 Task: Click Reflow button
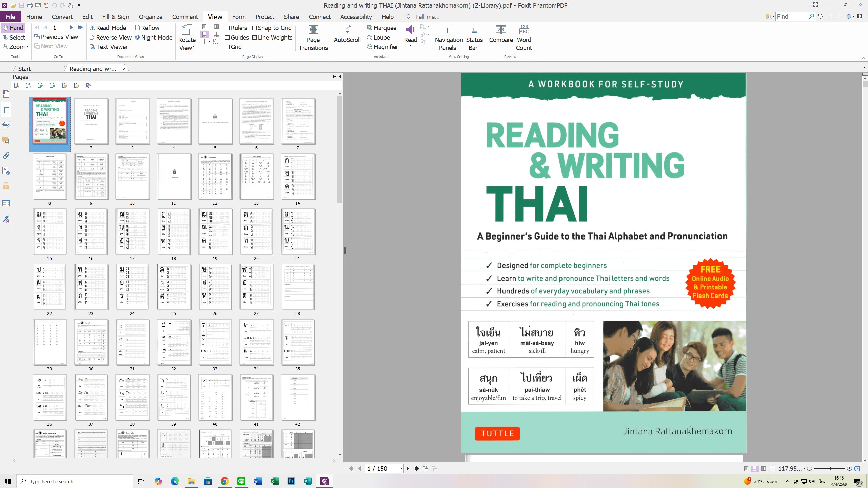click(x=147, y=28)
